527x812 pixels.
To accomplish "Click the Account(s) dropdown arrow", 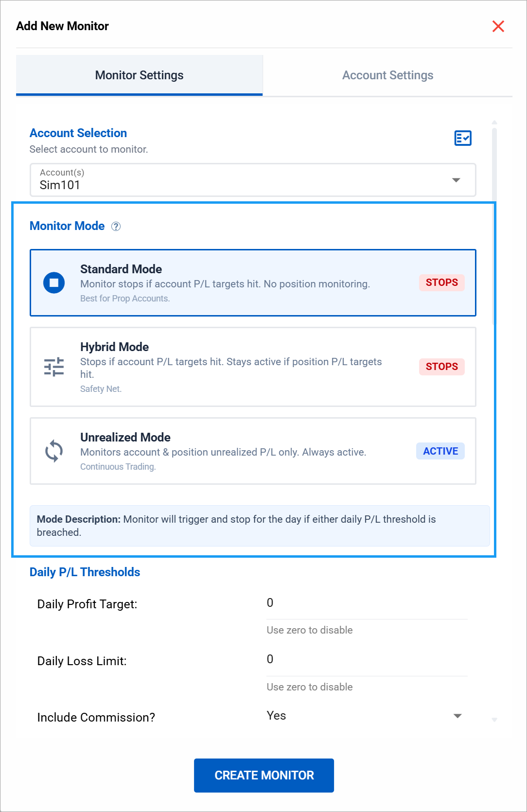I will point(456,180).
